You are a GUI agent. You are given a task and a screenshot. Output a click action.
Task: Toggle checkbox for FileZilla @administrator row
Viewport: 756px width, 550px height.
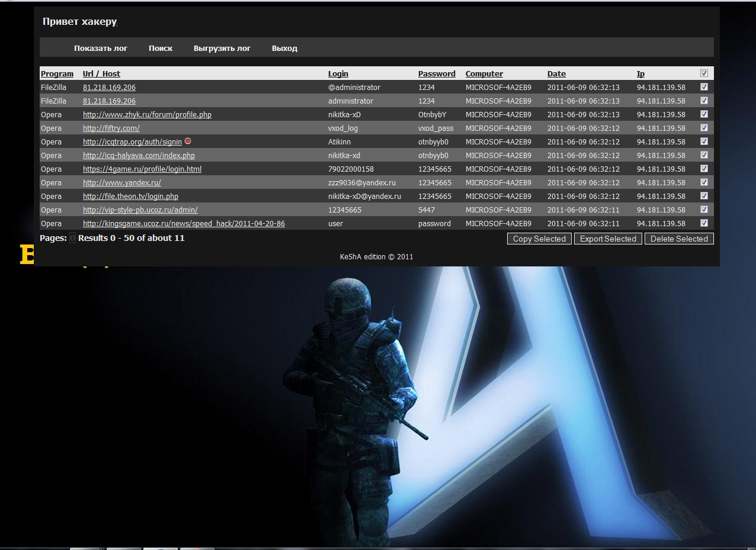(704, 87)
